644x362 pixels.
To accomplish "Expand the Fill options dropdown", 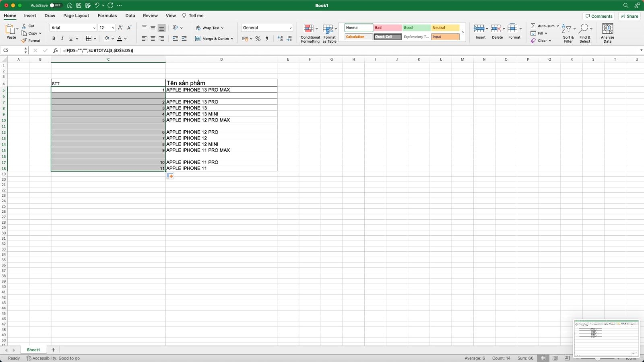I will [546, 33].
